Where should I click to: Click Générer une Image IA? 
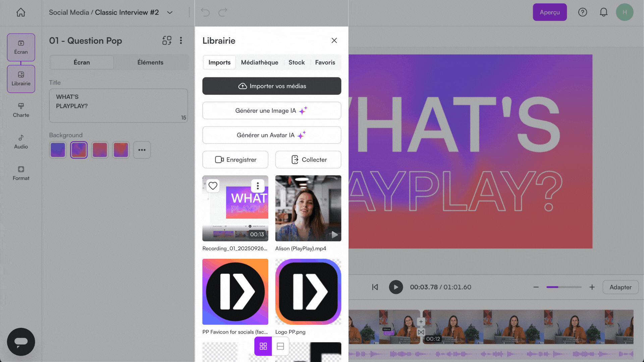coord(271,111)
